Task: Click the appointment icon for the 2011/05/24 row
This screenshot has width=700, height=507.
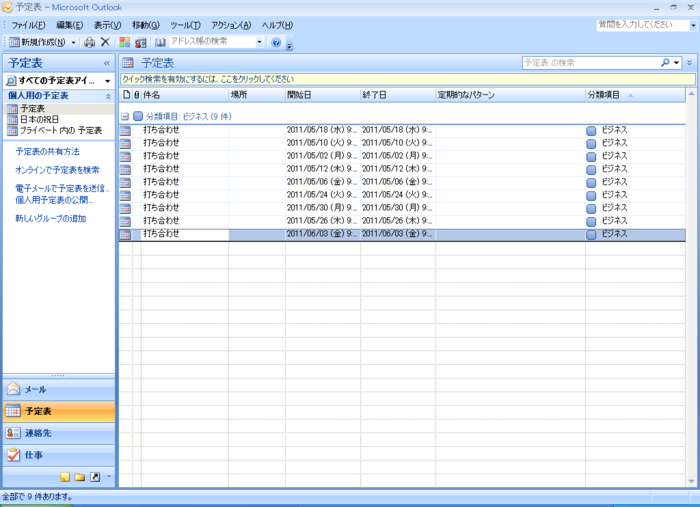Action: [x=125, y=195]
